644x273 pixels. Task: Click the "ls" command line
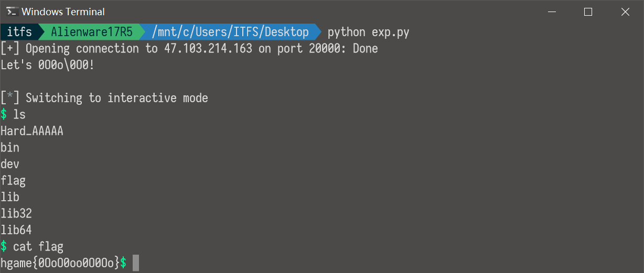tap(19, 114)
